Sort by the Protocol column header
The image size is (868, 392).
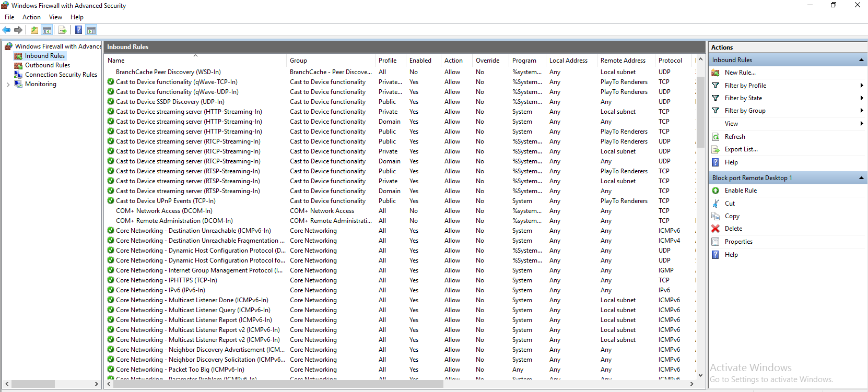[x=673, y=61]
